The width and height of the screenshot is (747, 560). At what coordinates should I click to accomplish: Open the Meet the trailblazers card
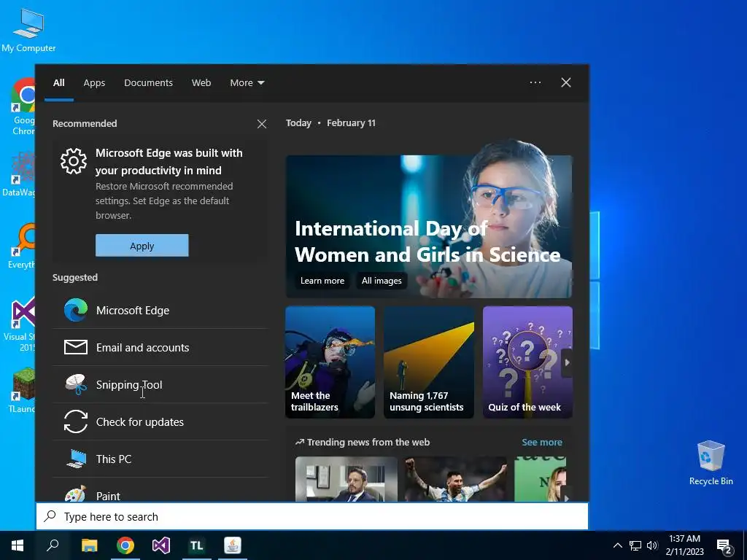pos(330,362)
